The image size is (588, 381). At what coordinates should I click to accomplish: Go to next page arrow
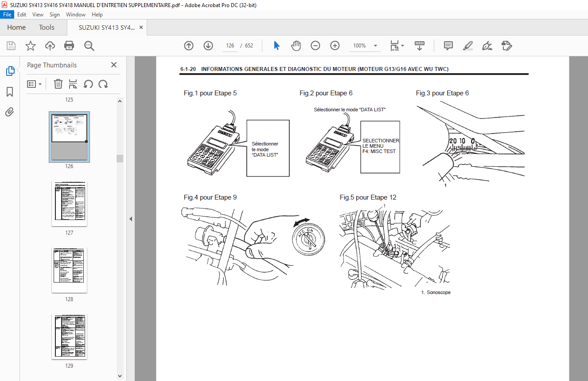tap(208, 46)
